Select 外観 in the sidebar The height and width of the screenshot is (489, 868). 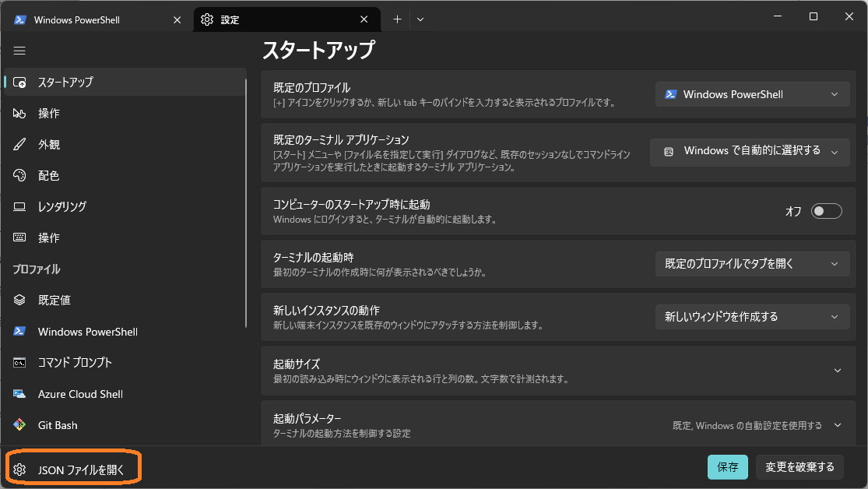coord(125,145)
